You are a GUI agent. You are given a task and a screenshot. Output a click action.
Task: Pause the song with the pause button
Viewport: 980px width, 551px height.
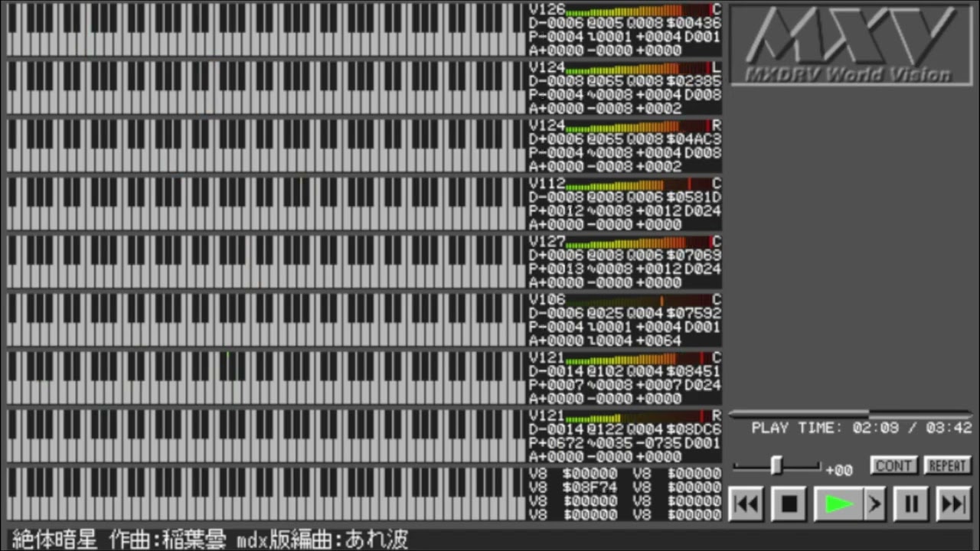pyautogui.click(x=911, y=504)
